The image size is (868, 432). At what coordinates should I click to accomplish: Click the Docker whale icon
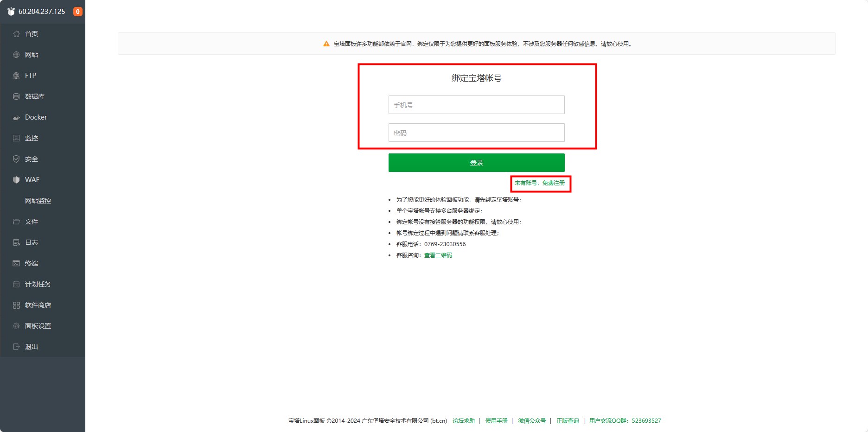(16, 117)
